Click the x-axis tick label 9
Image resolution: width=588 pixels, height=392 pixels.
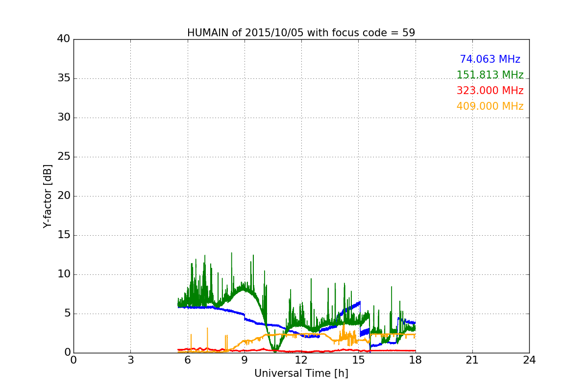point(245,360)
